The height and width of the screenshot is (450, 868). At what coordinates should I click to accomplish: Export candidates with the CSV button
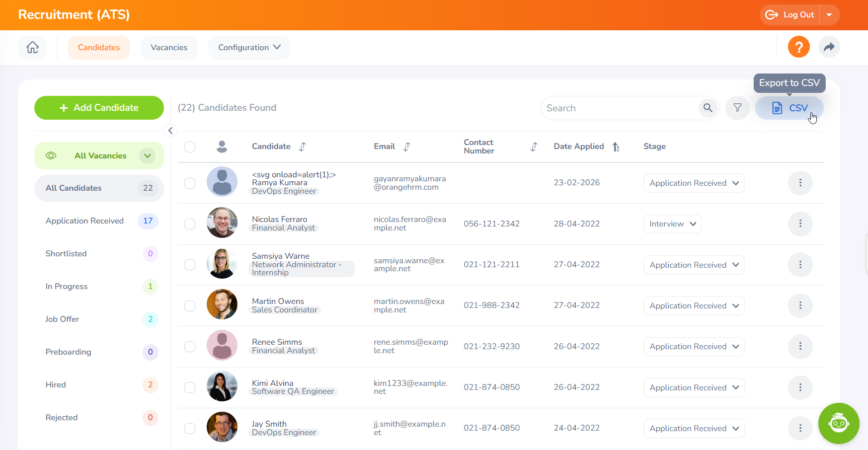pyautogui.click(x=789, y=108)
